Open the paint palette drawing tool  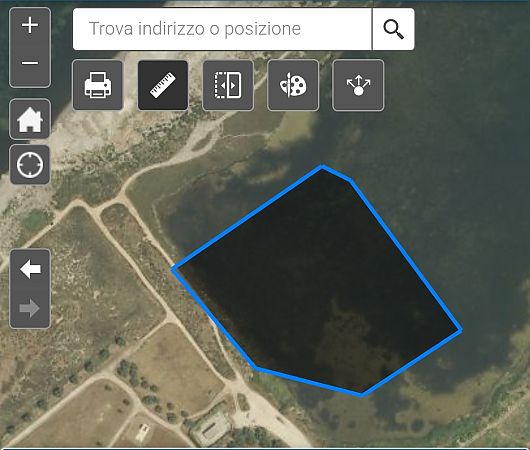(x=293, y=85)
